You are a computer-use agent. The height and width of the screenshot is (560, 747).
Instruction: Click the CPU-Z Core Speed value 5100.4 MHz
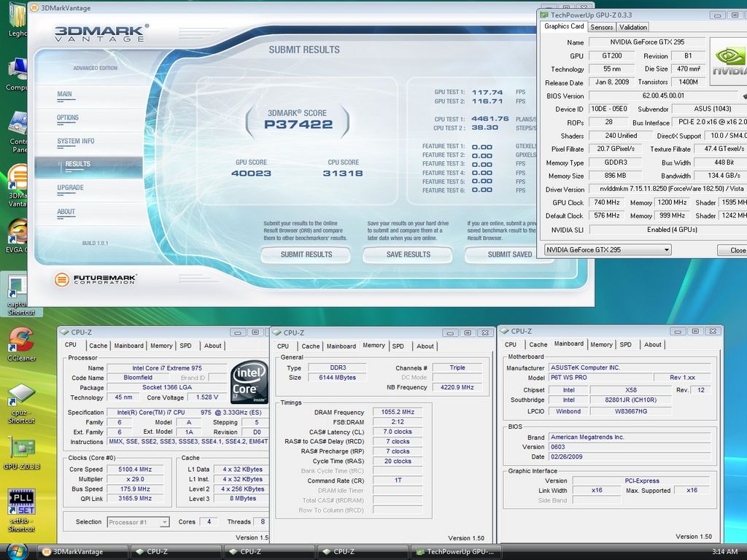135,469
